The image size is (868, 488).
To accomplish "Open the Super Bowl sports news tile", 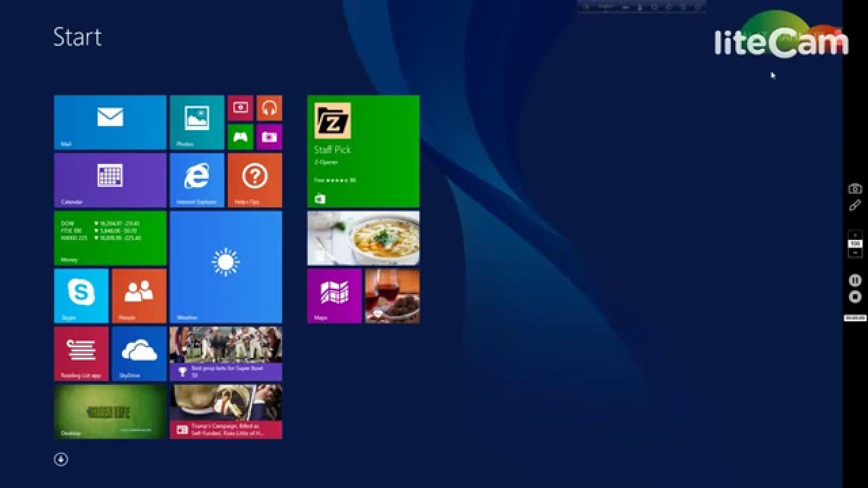I will tap(226, 354).
